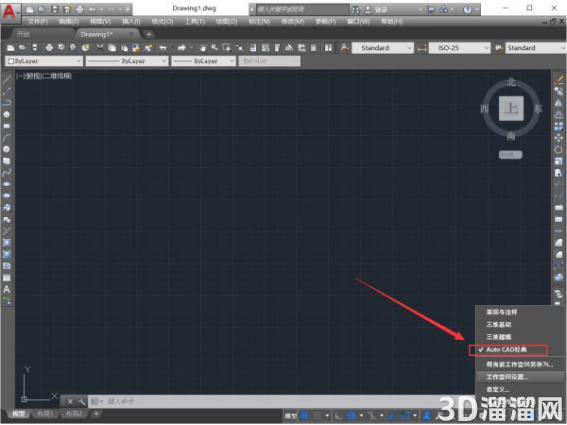Image resolution: width=567 pixels, height=425 pixels.
Task: Click the binoculars search icon
Action: coord(355,9)
